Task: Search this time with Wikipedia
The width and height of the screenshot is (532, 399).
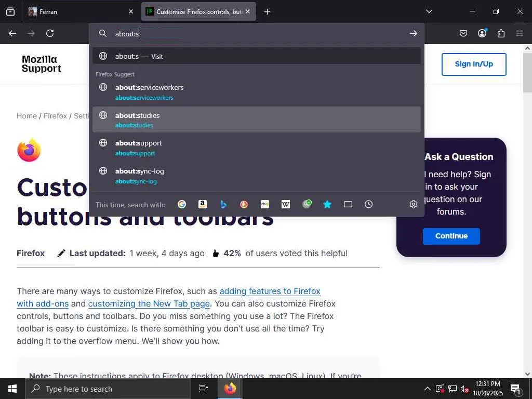Action: 286,204
